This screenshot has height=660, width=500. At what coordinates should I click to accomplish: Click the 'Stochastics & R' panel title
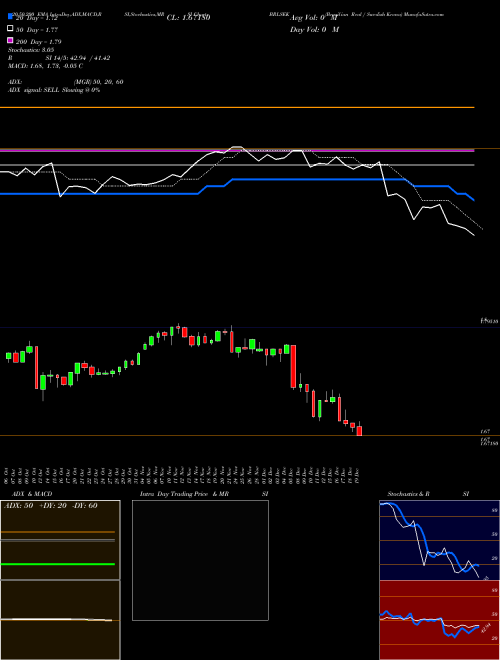(x=408, y=494)
